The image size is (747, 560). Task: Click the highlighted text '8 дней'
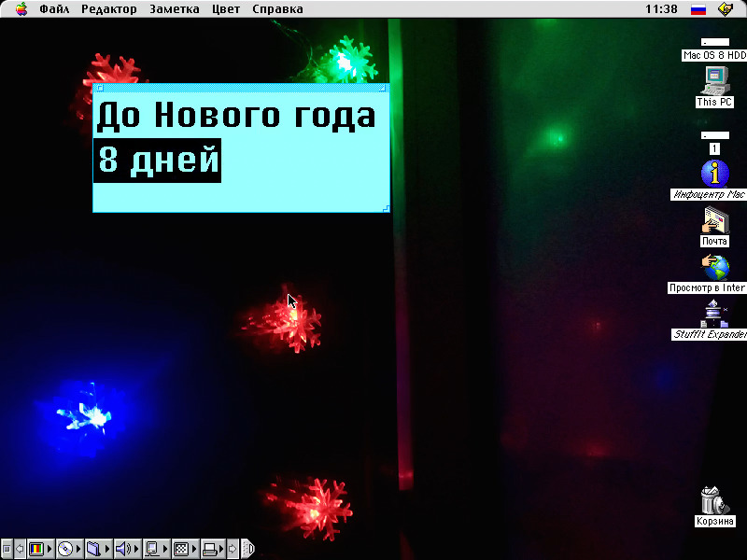158,160
